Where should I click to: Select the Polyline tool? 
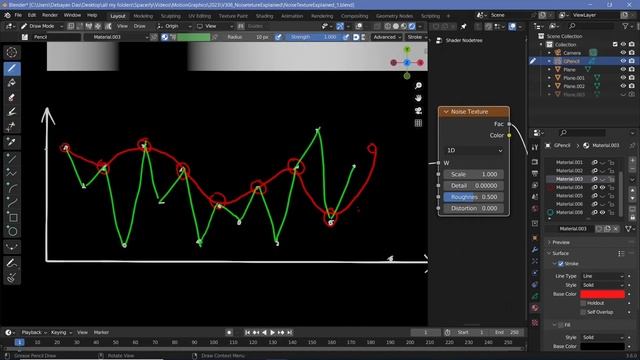[11, 173]
